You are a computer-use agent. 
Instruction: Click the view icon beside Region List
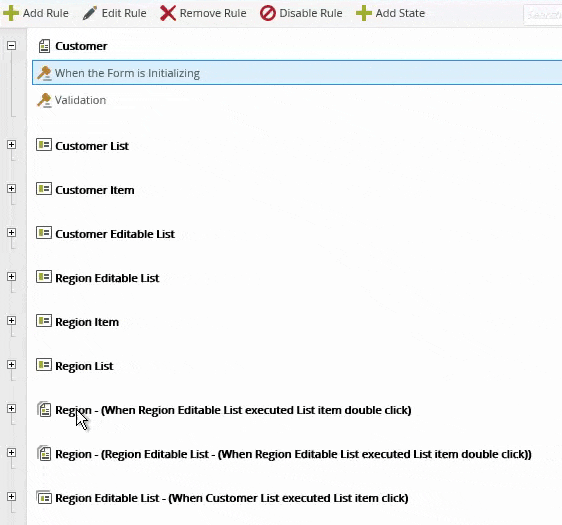coord(44,365)
